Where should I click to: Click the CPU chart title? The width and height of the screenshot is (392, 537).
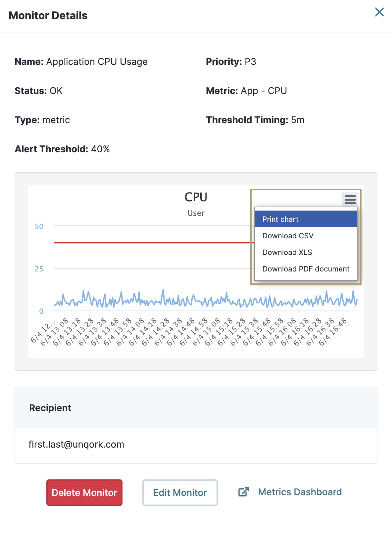click(196, 197)
